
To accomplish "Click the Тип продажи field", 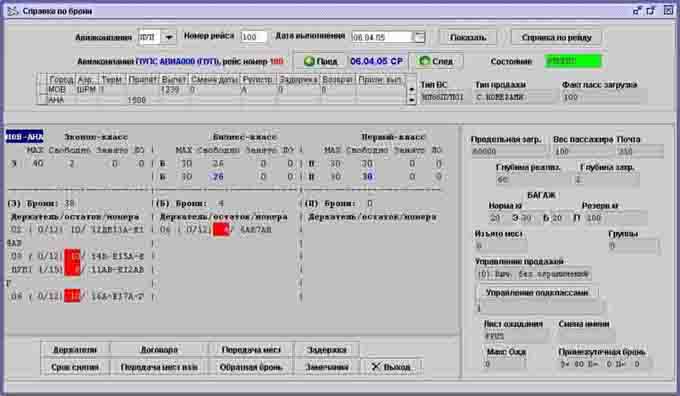I will pos(514,97).
